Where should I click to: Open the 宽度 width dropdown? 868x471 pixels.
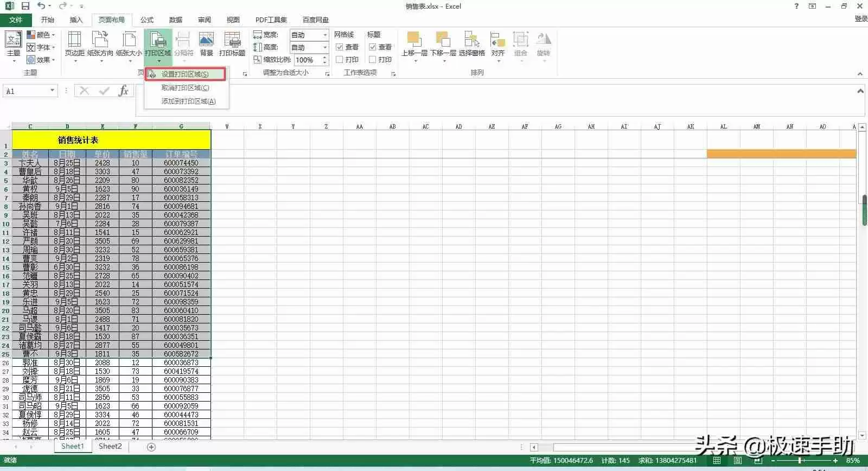coord(325,35)
